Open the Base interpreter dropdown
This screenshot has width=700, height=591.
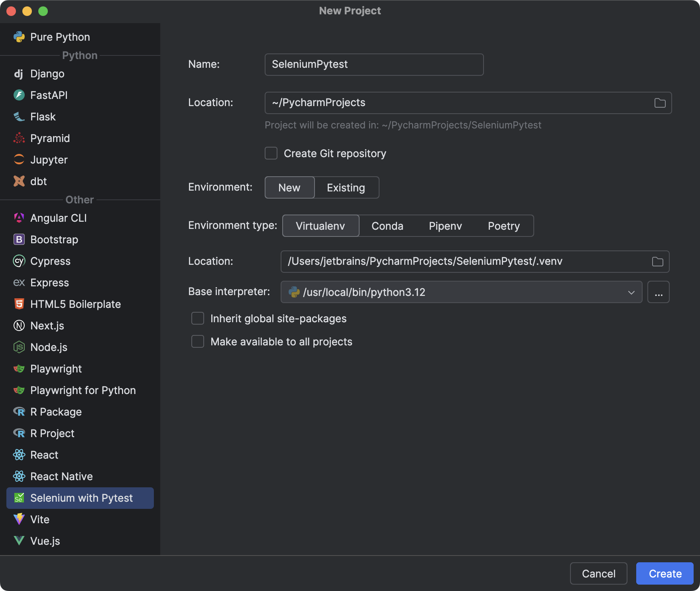(631, 292)
